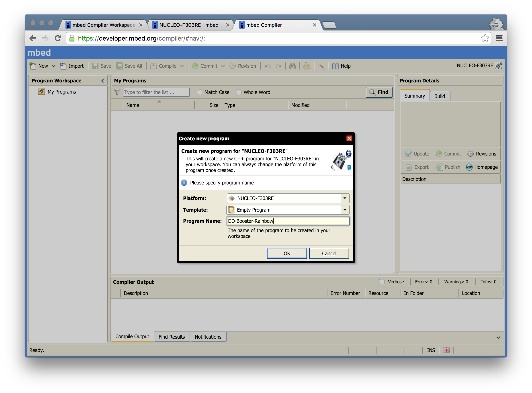Click the filter funnel icon
This screenshot has width=532, height=393.
coord(117,92)
